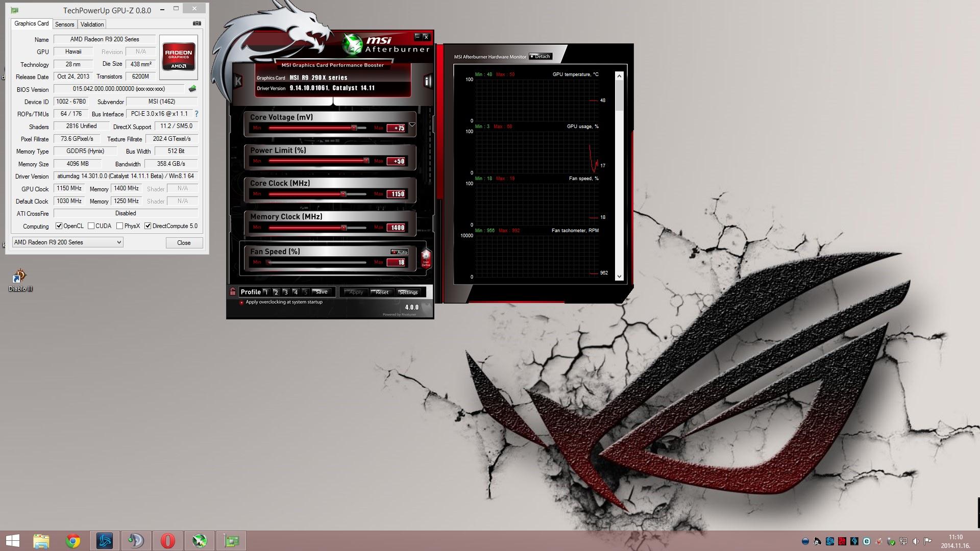This screenshot has height=551, width=980.
Task: Click the GPU-Z BIOS Version field
Action: [118, 89]
